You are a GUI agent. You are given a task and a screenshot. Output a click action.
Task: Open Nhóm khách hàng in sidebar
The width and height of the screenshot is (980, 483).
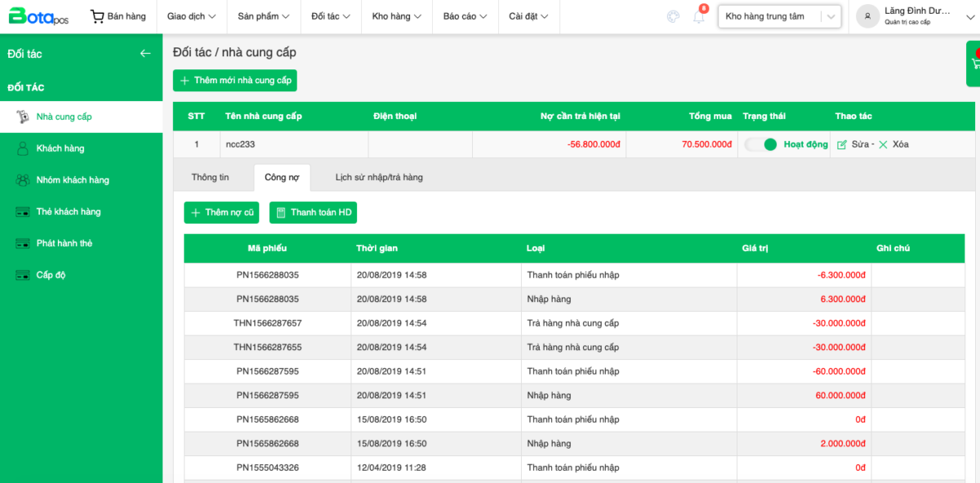[x=72, y=180]
